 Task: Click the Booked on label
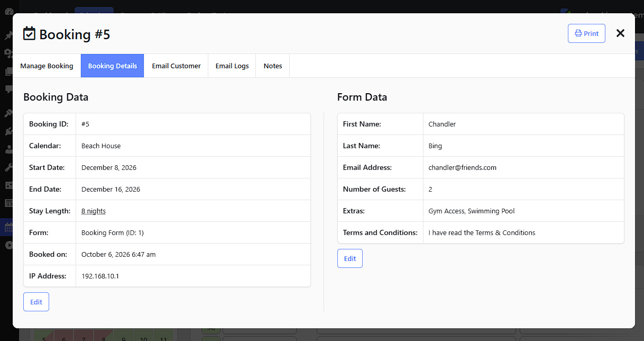point(48,254)
